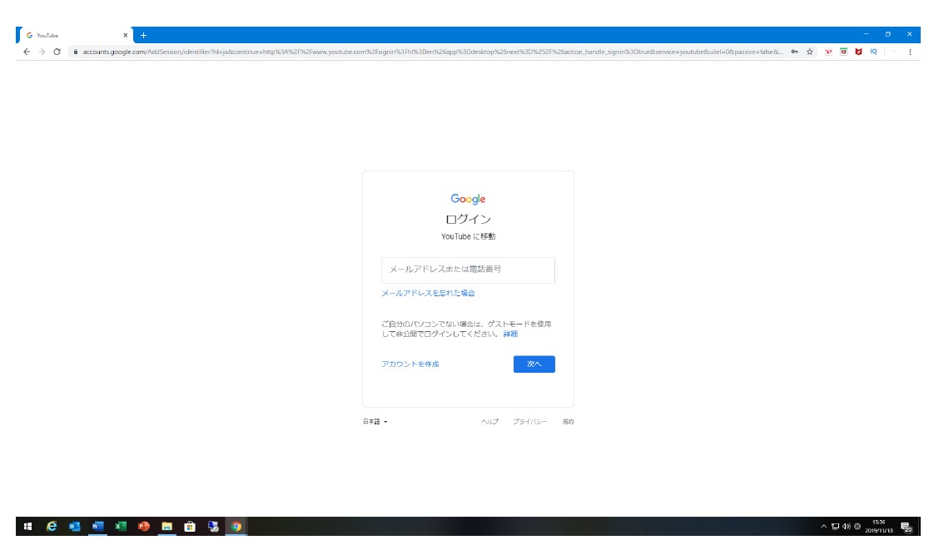
Task: Click the browser back arrow
Action: [x=27, y=52]
